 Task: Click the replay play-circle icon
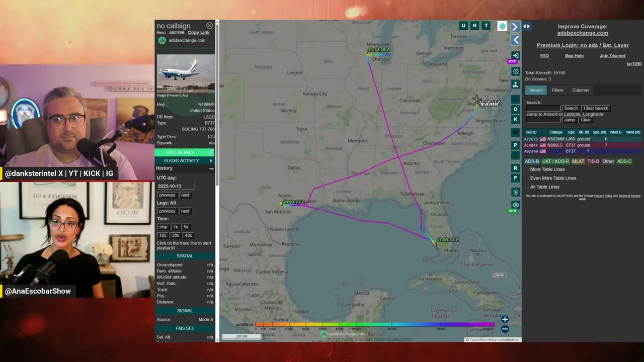tap(515, 192)
